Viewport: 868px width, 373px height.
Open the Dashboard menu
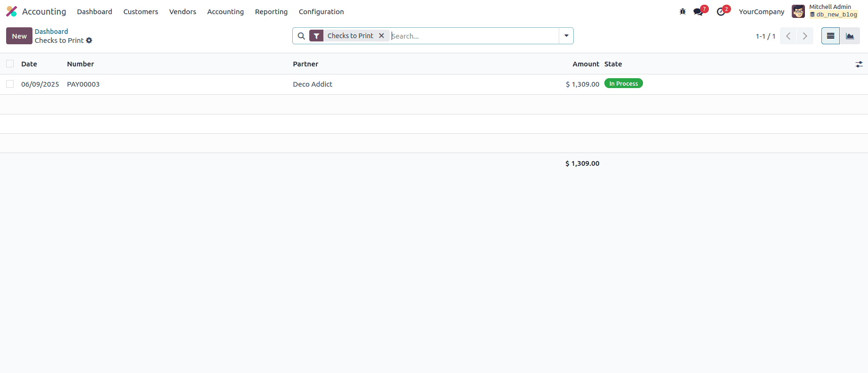point(95,11)
